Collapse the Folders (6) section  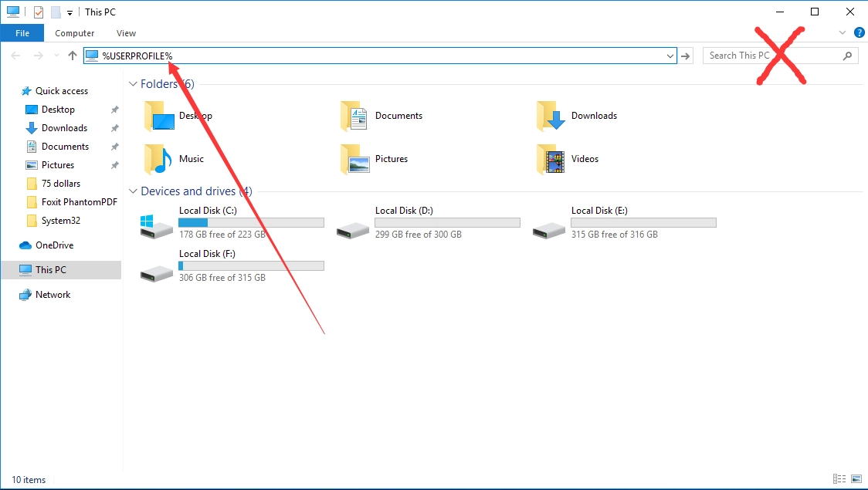[133, 83]
